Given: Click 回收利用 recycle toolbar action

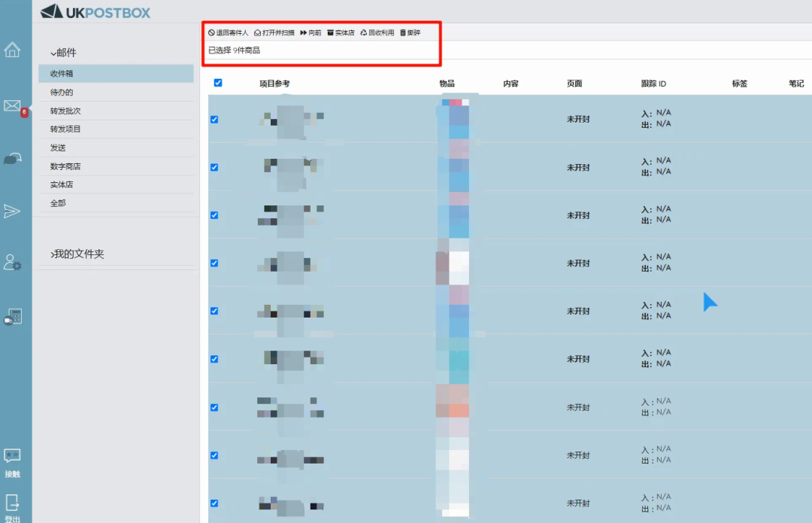Looking at the screenshot, I should 377,33.
